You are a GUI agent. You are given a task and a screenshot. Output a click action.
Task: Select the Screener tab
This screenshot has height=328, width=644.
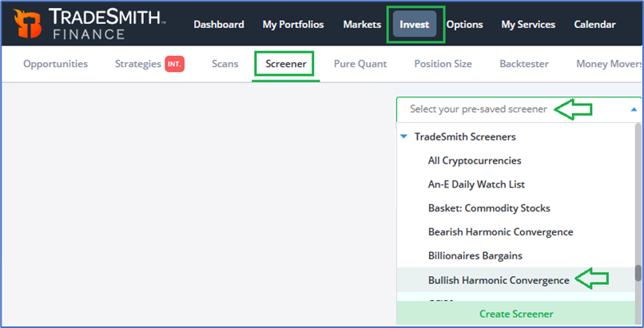click(286, 64)
